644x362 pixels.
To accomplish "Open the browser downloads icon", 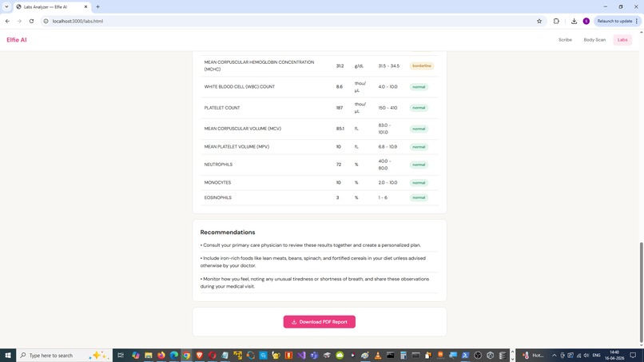I will pyautogui.click(x=574, y=21).
